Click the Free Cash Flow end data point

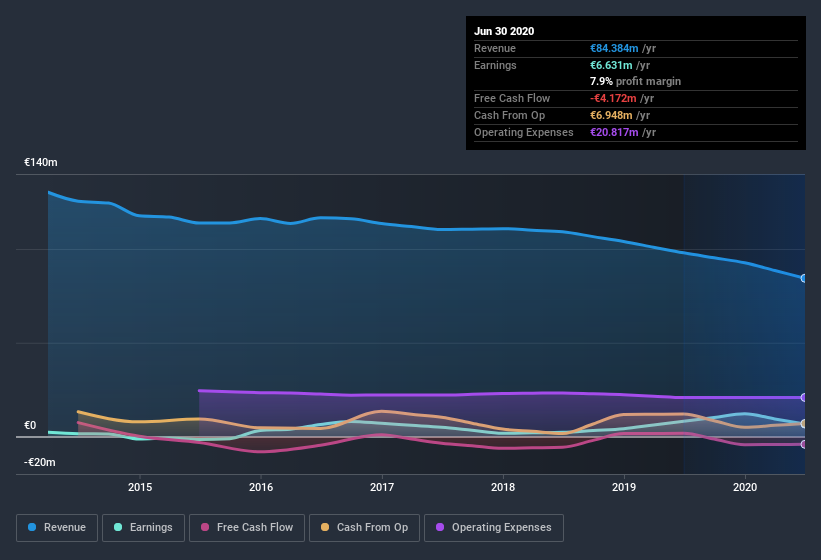pyautogui.click(x=804, y=444)
